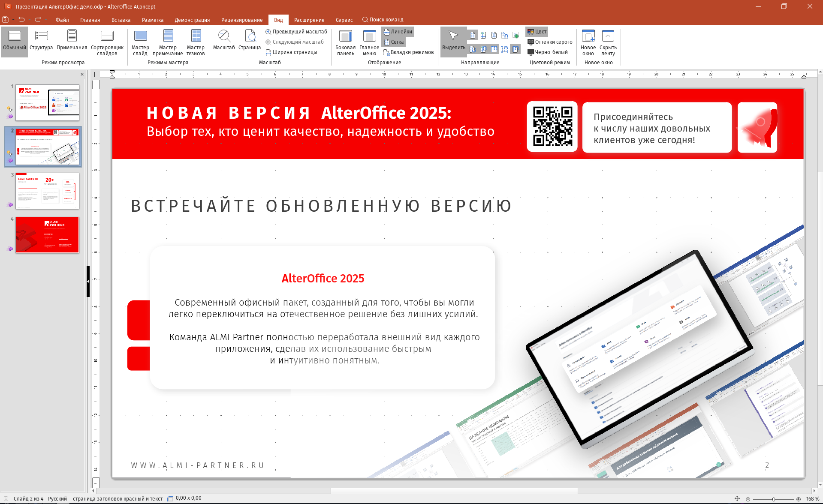Click the zoom in plus icon
This screenshot has height=504, width=823.
(x=799, y=499)
